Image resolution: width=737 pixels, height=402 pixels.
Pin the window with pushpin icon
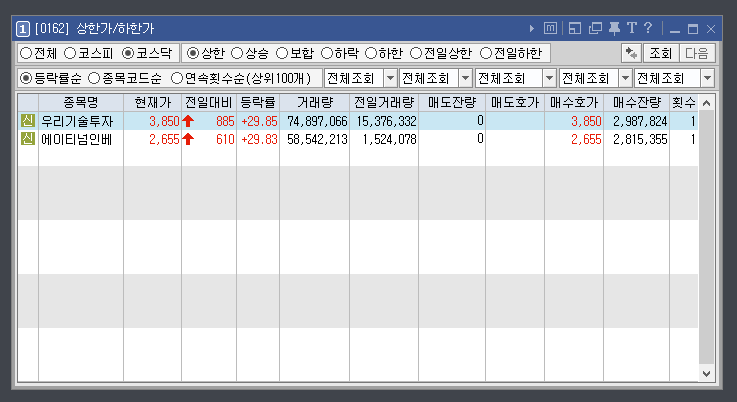click(x=614, y=28)
